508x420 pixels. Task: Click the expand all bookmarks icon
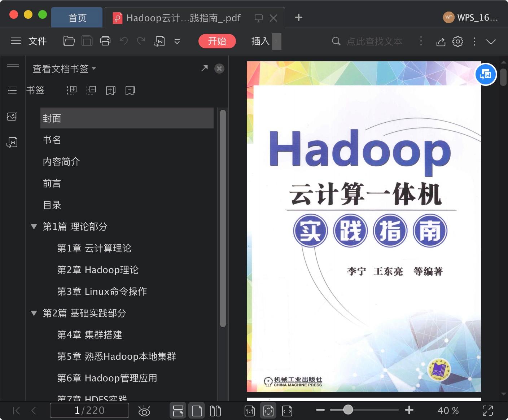point(72,90)
